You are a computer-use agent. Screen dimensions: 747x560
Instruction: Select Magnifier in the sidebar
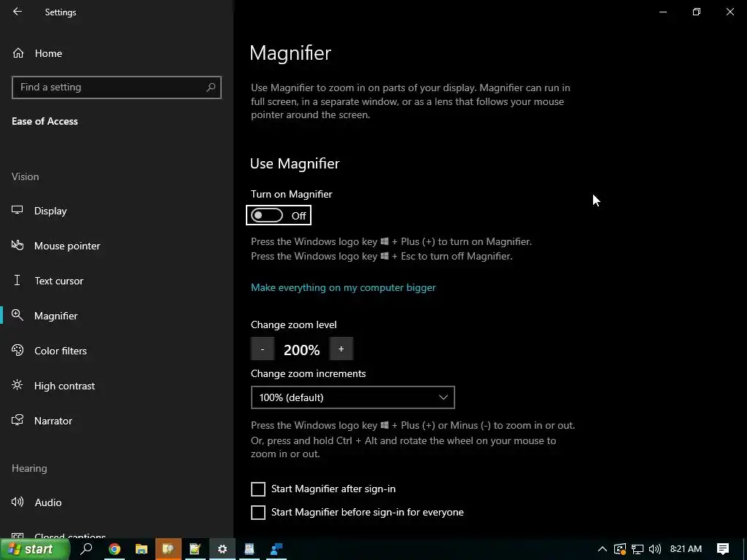click(55, 316)
